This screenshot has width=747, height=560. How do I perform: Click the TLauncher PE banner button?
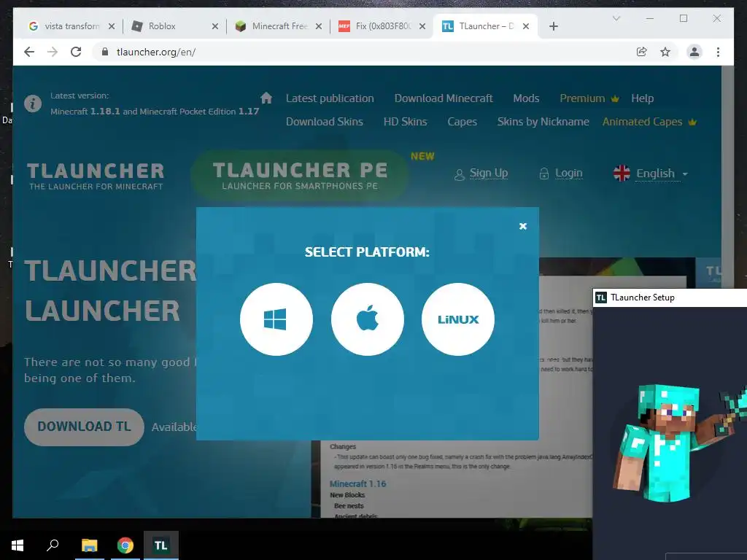300,175
